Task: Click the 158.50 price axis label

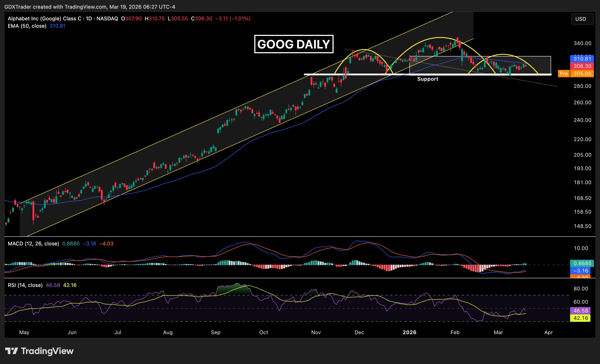Action: (x=582, y=212)
